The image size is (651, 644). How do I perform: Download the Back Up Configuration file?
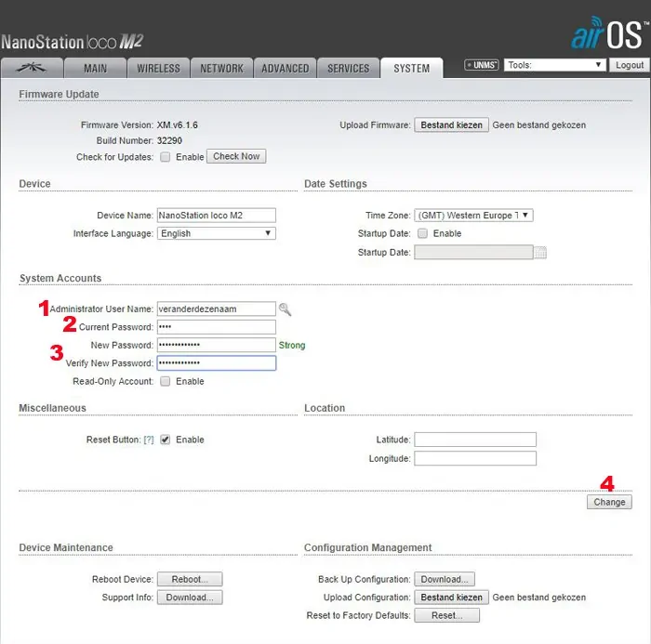click(x=445, y=579)
